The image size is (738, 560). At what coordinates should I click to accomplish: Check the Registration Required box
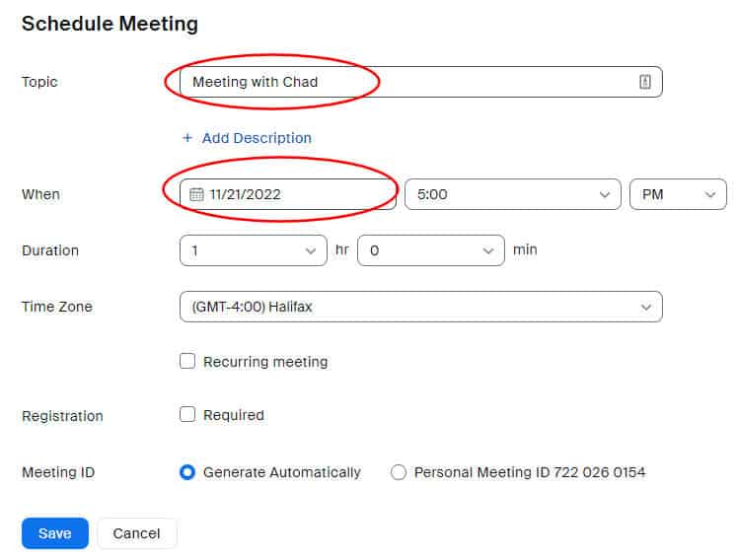tap(187, 414)
